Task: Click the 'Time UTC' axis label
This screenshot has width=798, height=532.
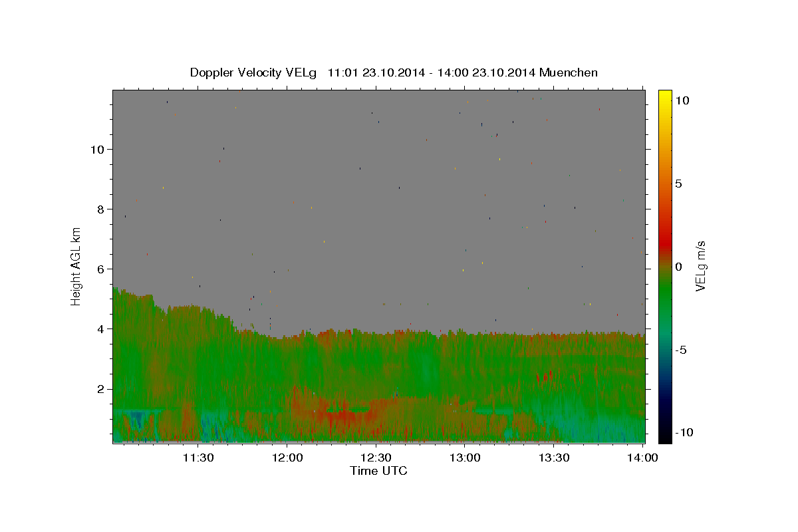Action: tap(378, 471)
